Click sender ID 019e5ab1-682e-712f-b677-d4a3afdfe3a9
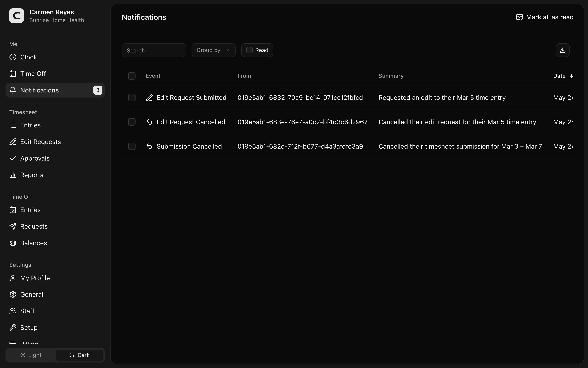The height and width of the screenshot is (368, 588). click(x=300, y=146)
